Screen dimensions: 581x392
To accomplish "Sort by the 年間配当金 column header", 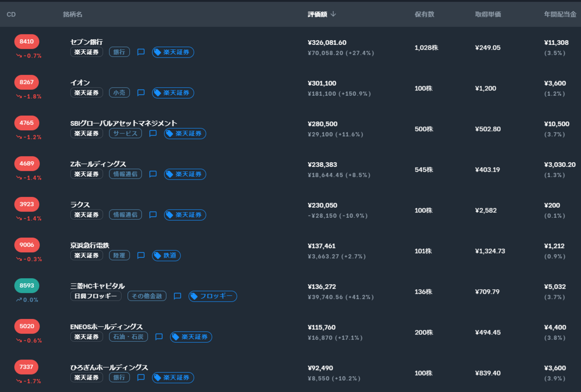I will (x=561, y=15).
